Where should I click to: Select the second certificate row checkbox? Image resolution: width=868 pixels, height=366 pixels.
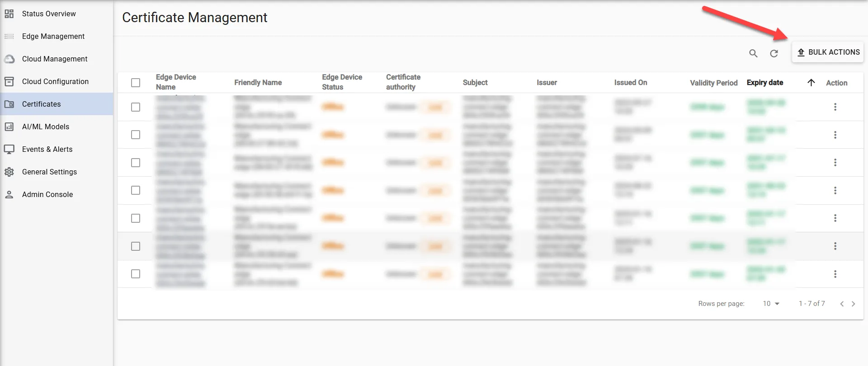pyautogui.click(x=136, y=135)
